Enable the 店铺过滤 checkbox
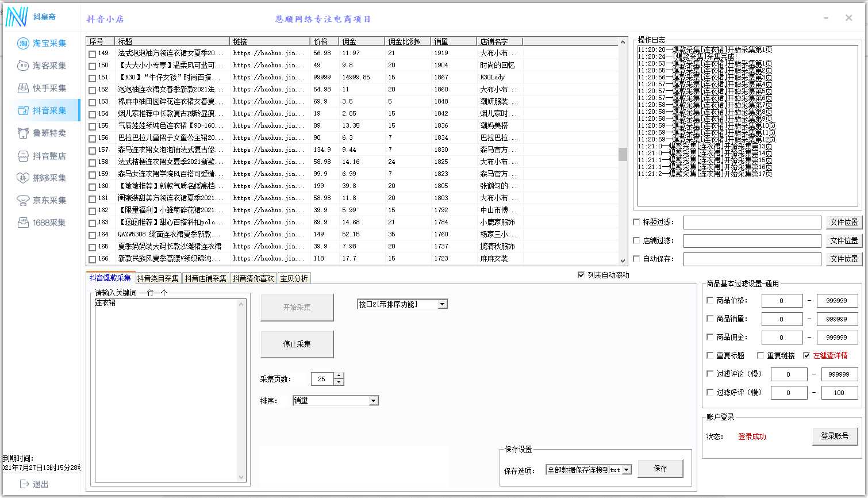The image size is (868, 498). coord(636,241)
